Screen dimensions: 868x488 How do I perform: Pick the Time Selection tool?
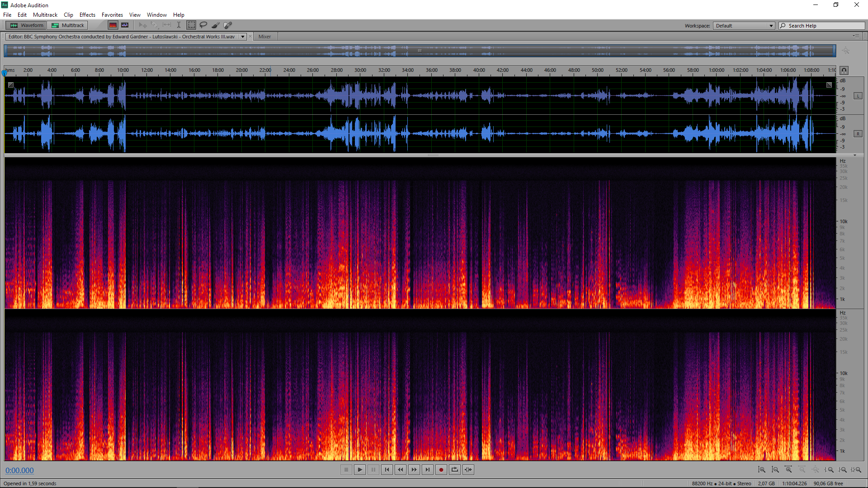click(179, 25)
